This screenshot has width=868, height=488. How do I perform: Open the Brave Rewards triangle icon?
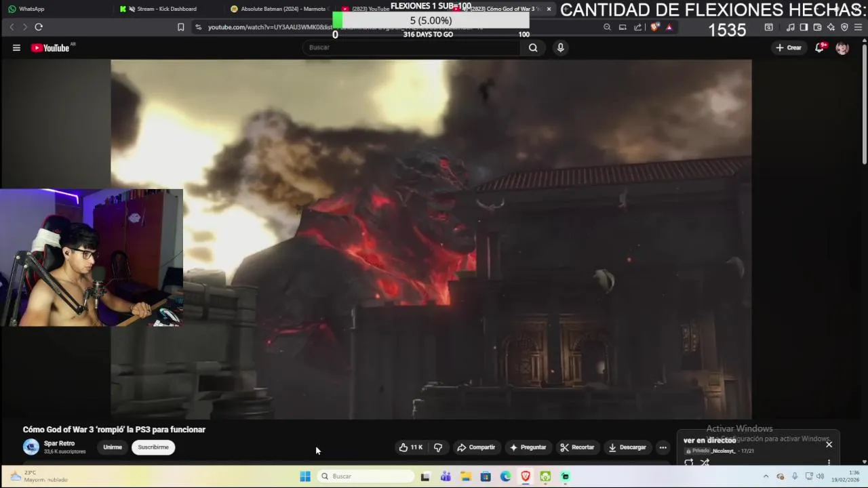pyautogui.click(x=669, y=27)
